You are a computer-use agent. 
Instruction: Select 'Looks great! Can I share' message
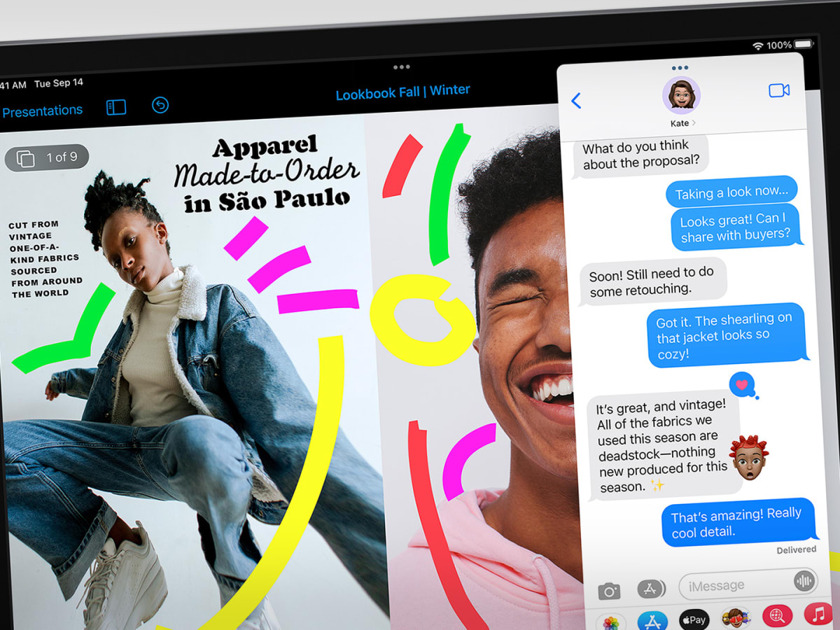[735, 227]
